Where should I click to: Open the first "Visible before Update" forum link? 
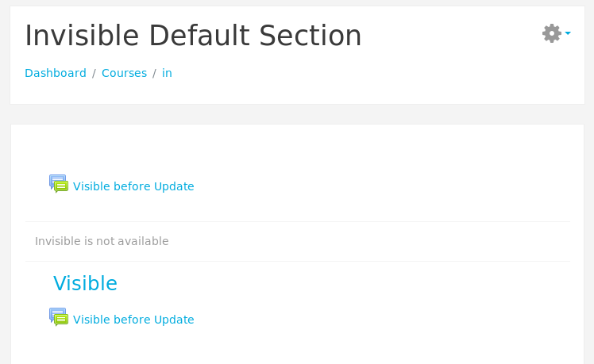[x=133, y=186]
